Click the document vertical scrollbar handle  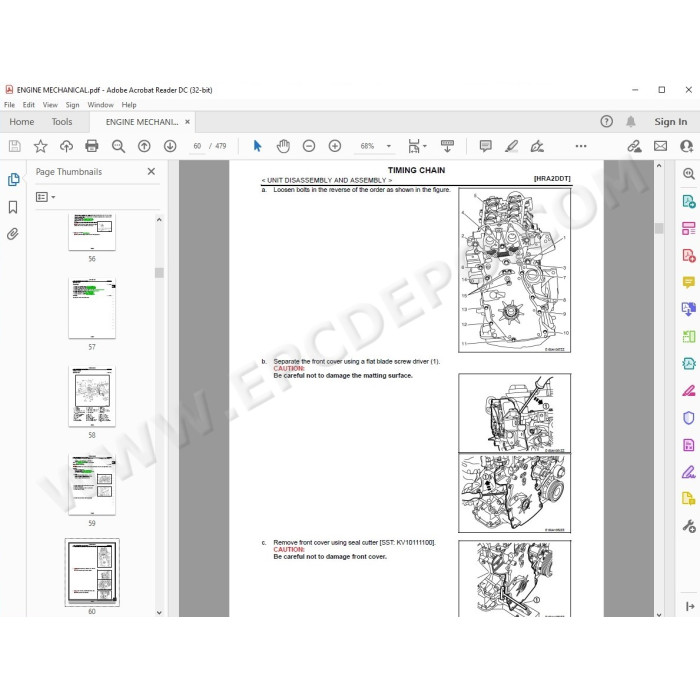[659, 228]
